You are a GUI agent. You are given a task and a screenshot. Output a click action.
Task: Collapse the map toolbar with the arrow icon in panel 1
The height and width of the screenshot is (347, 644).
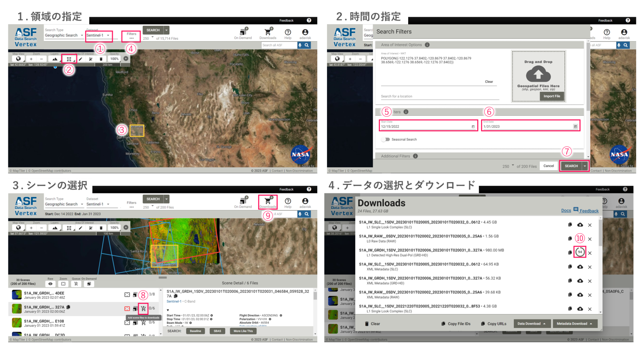pos(126,59)
